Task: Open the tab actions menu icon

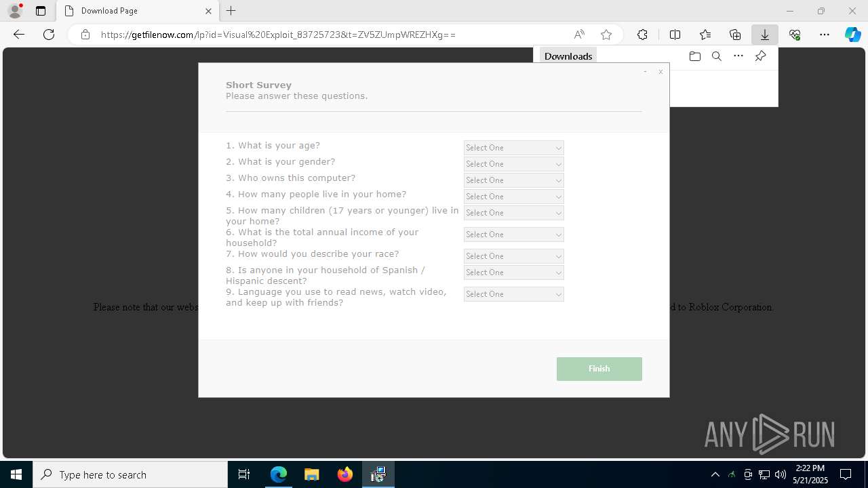Action: [41, 11]
